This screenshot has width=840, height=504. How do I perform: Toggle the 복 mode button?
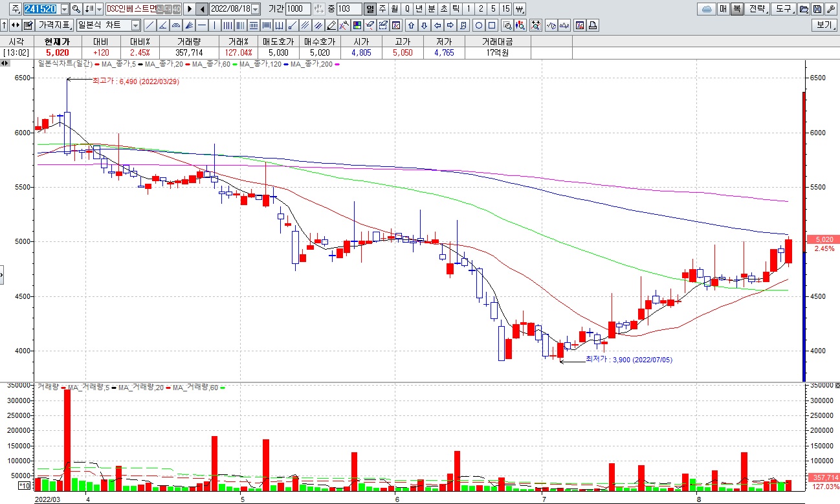(x=737, y=9)
